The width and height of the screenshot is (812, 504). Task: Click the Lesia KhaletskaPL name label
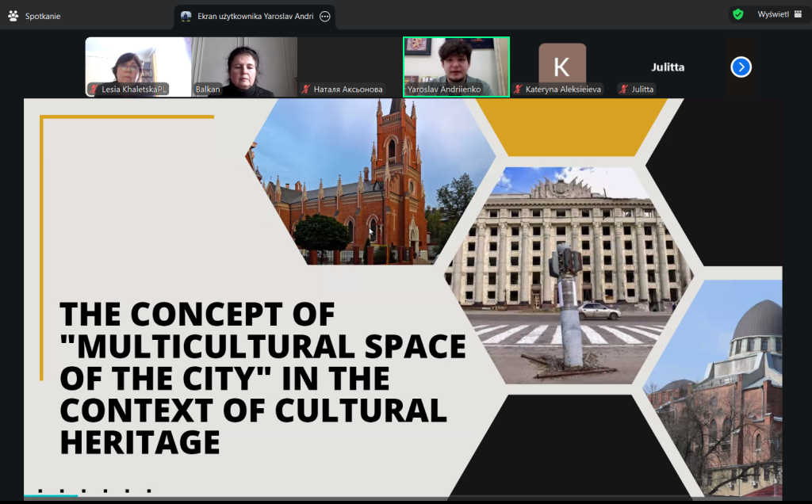click(x=134, y=90)
